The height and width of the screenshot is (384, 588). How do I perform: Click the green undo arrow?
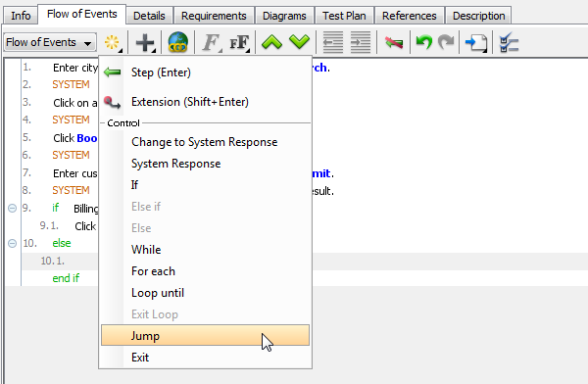(424, 42)
